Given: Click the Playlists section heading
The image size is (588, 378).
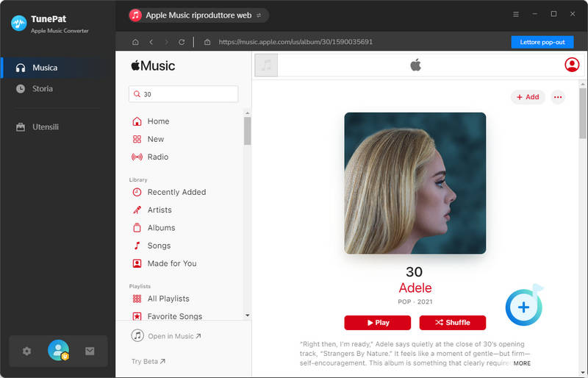Looking at the screenshot, I should pyautogui.click(x=140, y=286).
